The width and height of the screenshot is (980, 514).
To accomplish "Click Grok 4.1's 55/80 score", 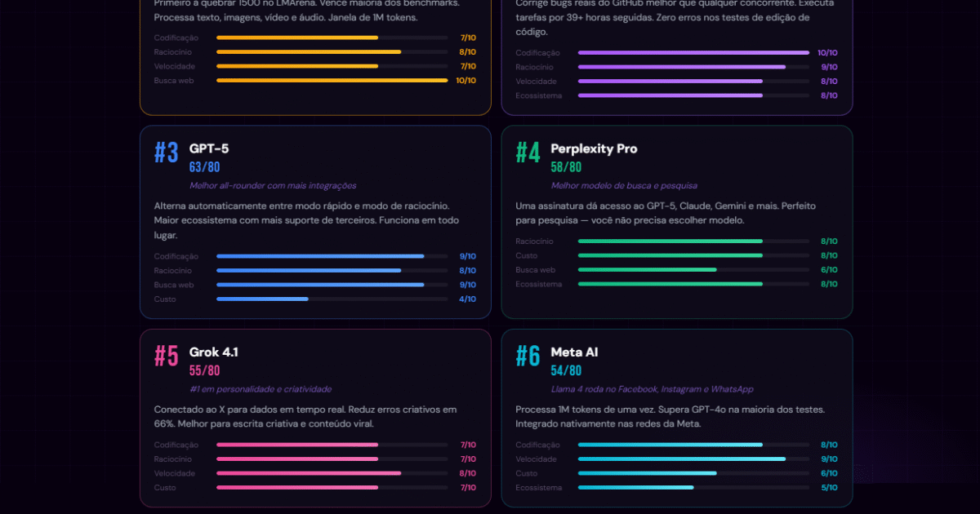I will pos(205,371).
